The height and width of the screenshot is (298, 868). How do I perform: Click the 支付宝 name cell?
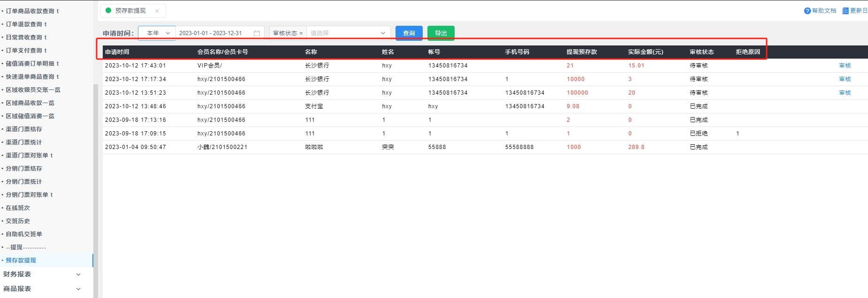[314, 106]
